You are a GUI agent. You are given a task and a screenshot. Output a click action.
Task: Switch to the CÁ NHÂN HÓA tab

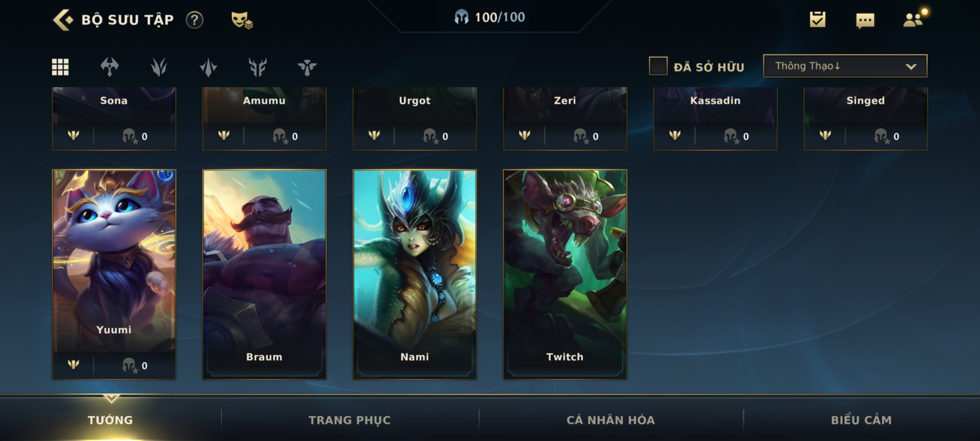[x=611, y=420]
